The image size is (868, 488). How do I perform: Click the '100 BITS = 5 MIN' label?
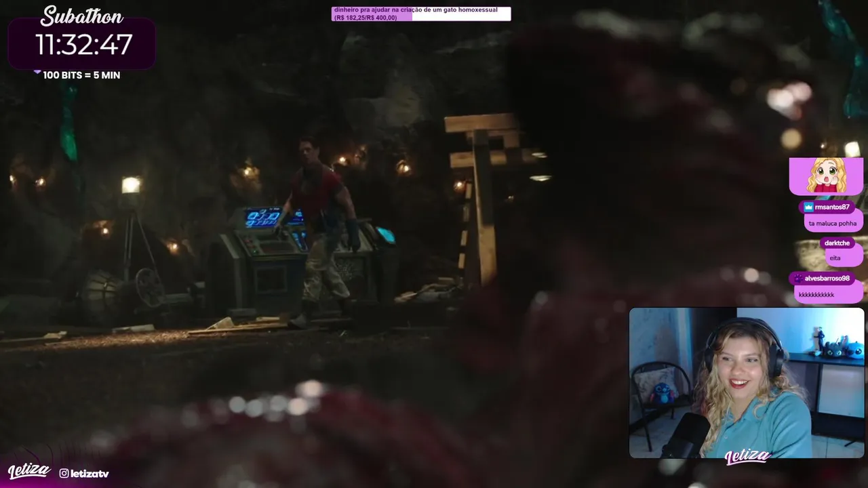[81, 75]
